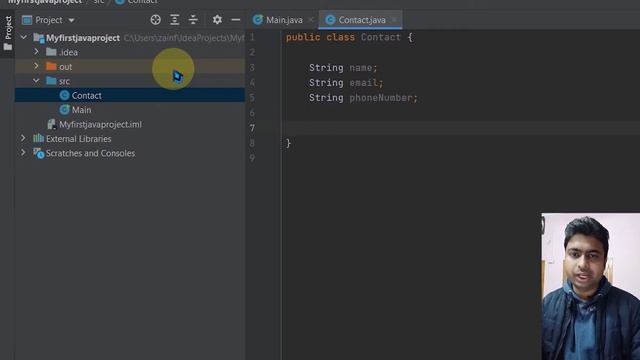Click the Main class icon in tree

tap(64, 109)
